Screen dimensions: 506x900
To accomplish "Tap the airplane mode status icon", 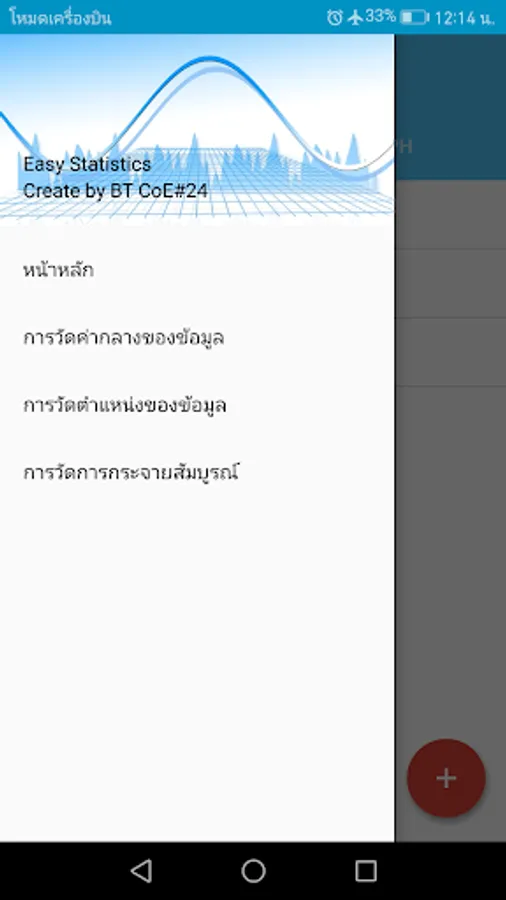I will point(355,17).
